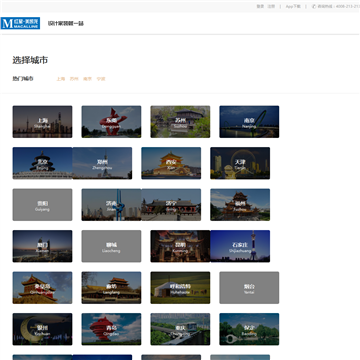Select the Nanjing city card

(249, 122)
